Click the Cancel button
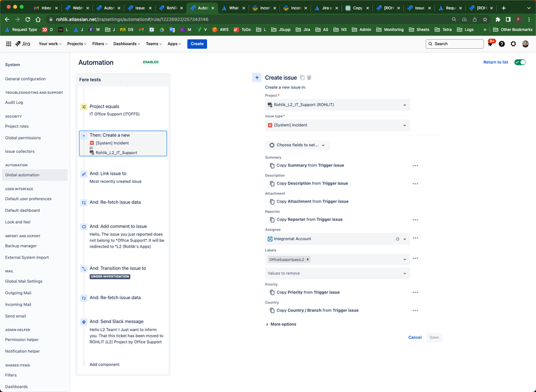536x392 pixels. click(415, 338)
